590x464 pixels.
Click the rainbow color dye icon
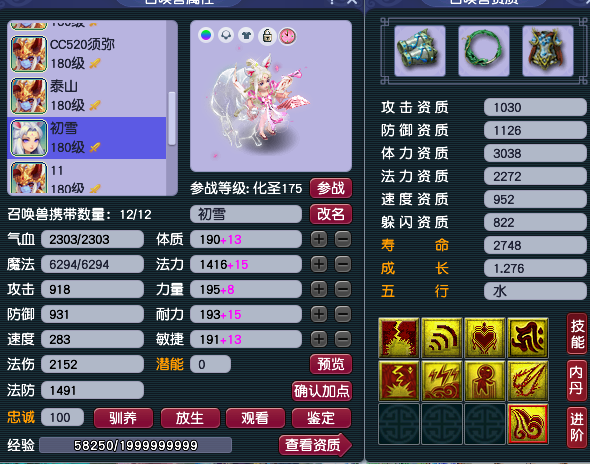pos(206,35)
